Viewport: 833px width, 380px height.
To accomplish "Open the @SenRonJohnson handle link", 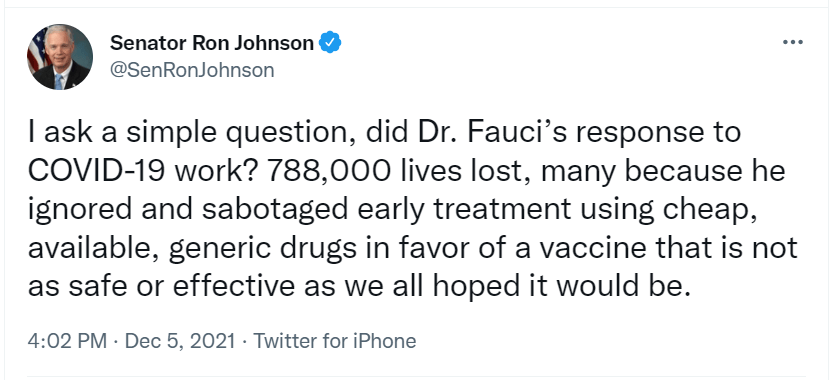I will (x=192, y=70).
